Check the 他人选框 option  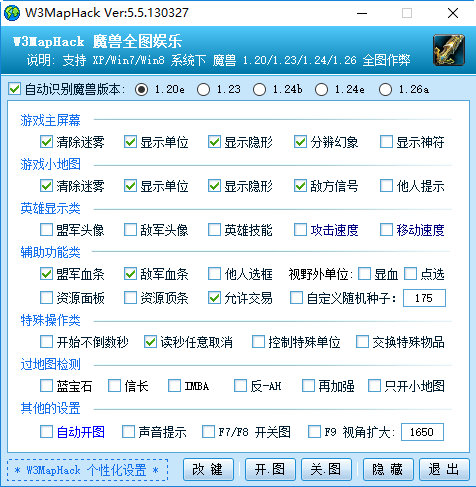tap(214, 274)
